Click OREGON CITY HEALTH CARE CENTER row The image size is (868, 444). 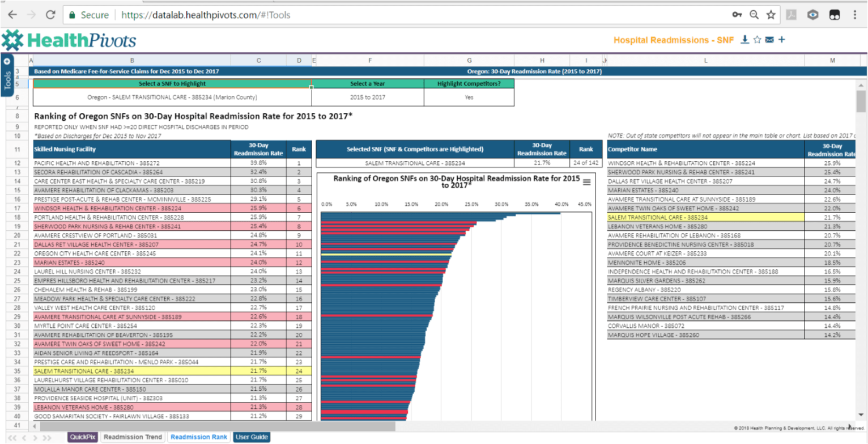(132, 253)
